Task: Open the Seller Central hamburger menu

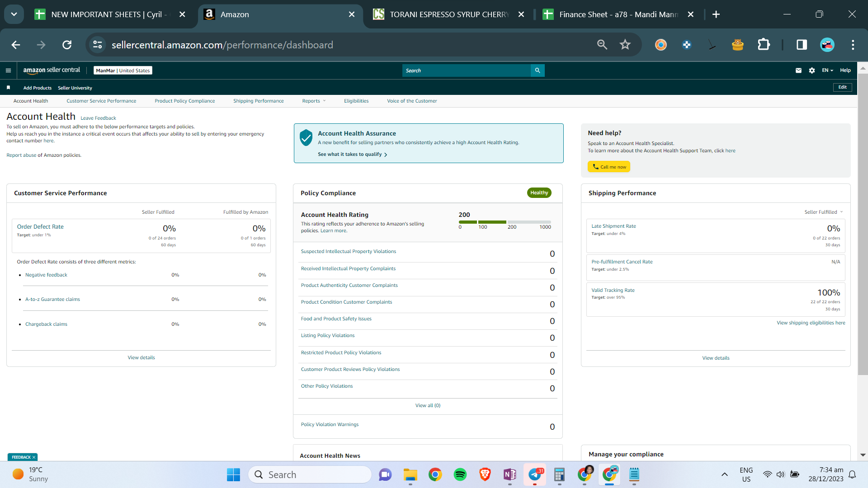Action: pyautogui.click(x=8, y=70)
